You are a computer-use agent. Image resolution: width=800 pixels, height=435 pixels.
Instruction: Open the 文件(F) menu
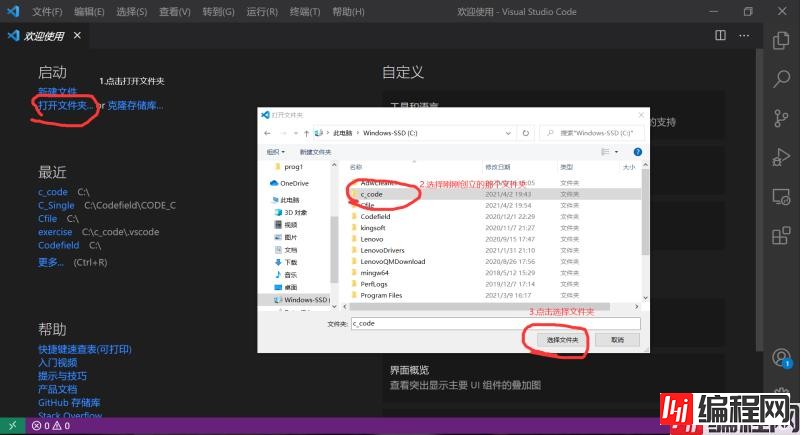point(47,12)
